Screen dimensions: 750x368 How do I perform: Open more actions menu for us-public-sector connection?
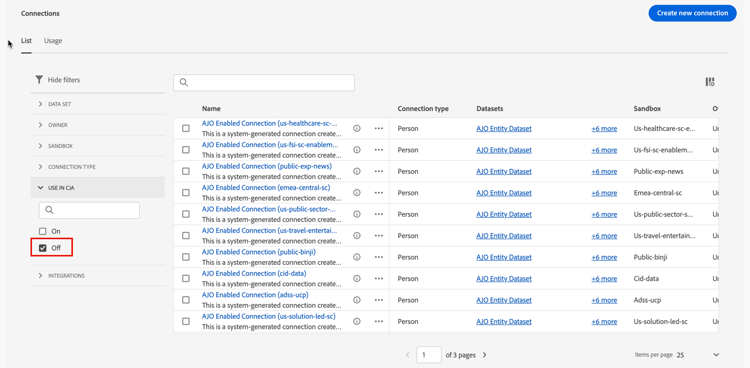[x=379, y=214]
